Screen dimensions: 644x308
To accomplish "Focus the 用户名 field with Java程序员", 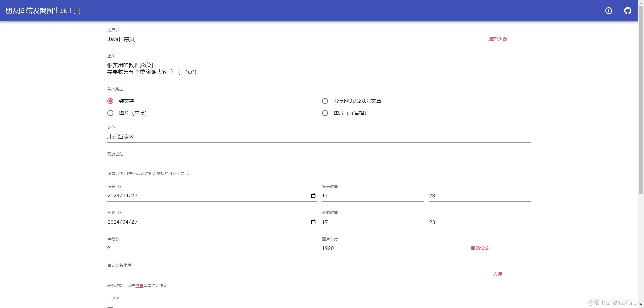I will 283,39.
